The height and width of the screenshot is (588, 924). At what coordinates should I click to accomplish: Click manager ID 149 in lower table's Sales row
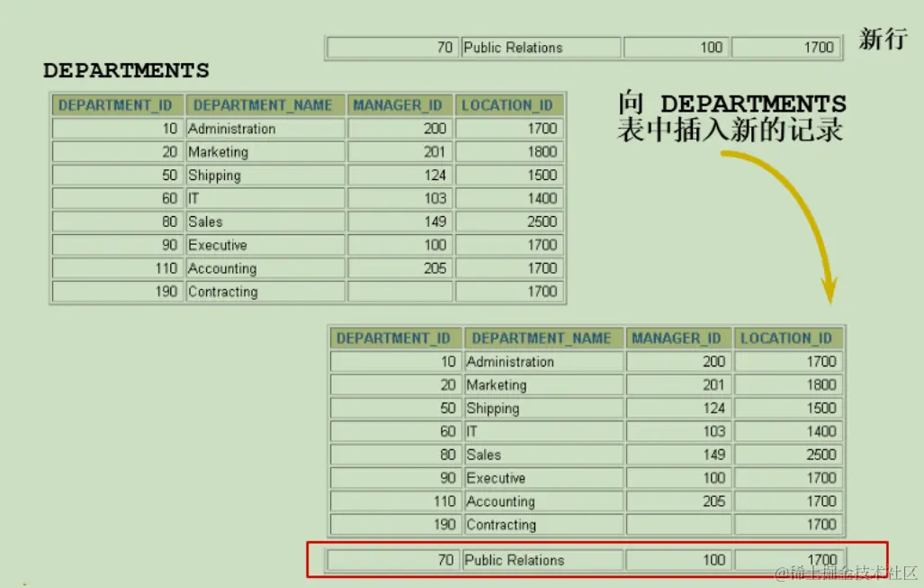tap(713, 456)
